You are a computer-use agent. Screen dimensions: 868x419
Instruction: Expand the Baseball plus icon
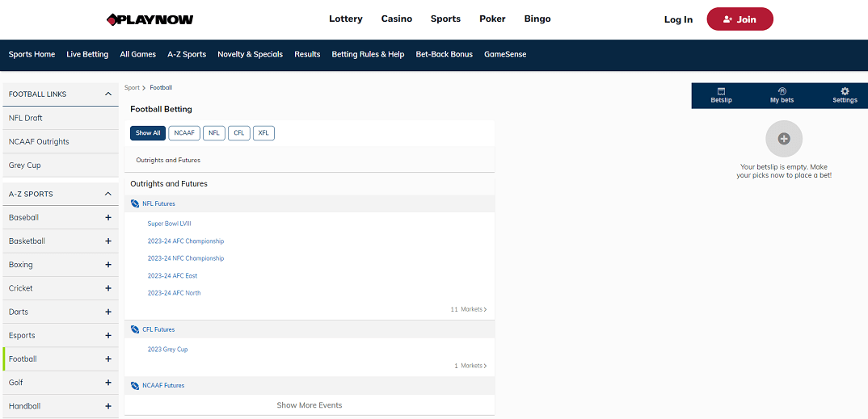coord(108,218)
